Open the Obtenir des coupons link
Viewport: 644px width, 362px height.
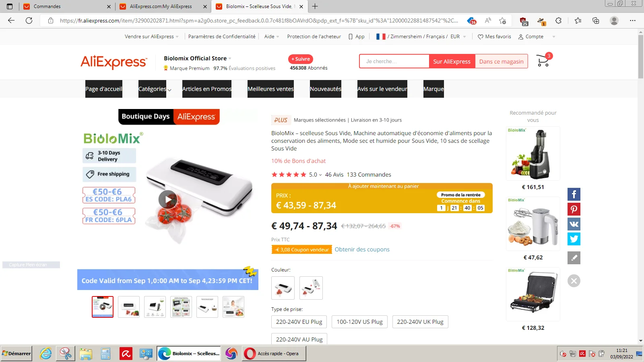coord(362,249)
